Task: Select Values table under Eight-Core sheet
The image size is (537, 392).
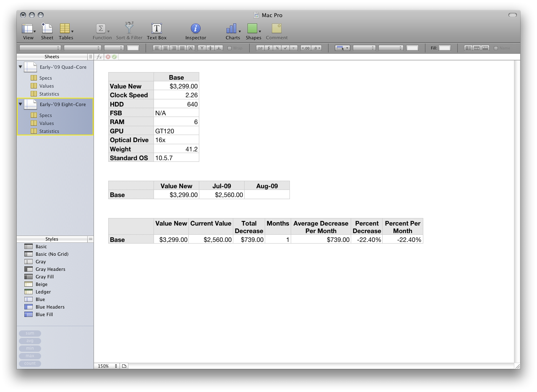Action: tap(47, 123)
